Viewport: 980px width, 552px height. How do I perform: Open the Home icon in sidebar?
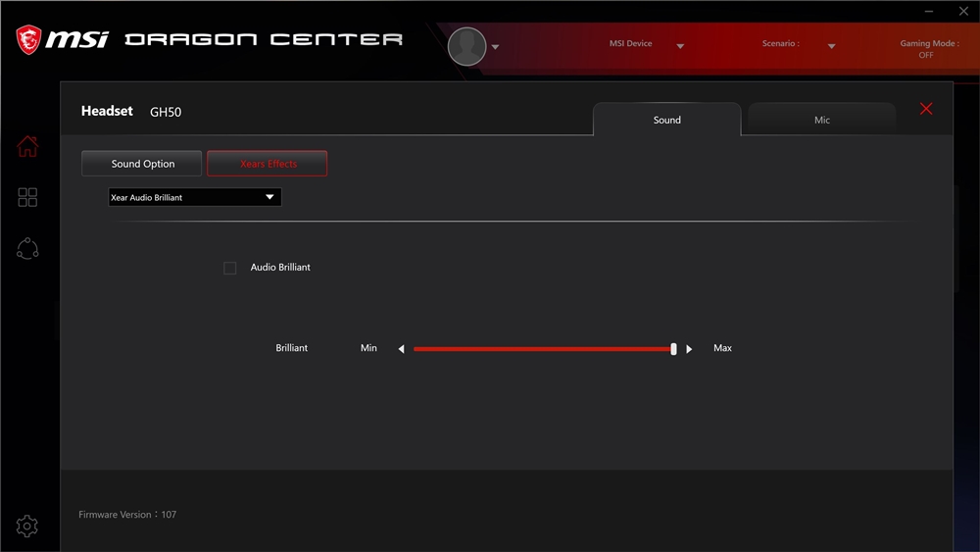[x=27, y=146]
